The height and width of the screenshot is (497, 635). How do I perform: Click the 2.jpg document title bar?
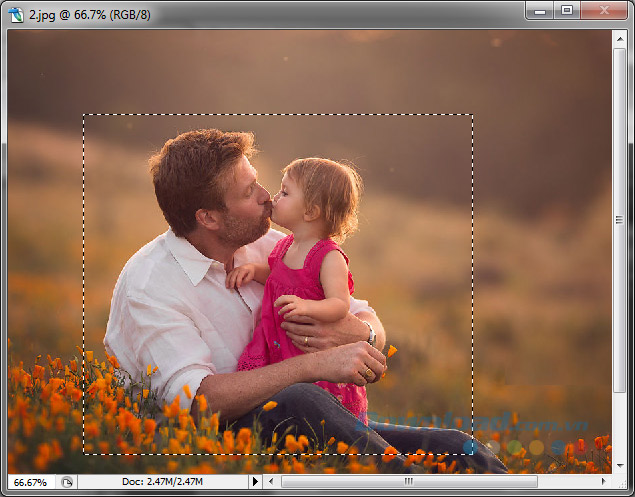pyautogui.click(x=250, y=10)
